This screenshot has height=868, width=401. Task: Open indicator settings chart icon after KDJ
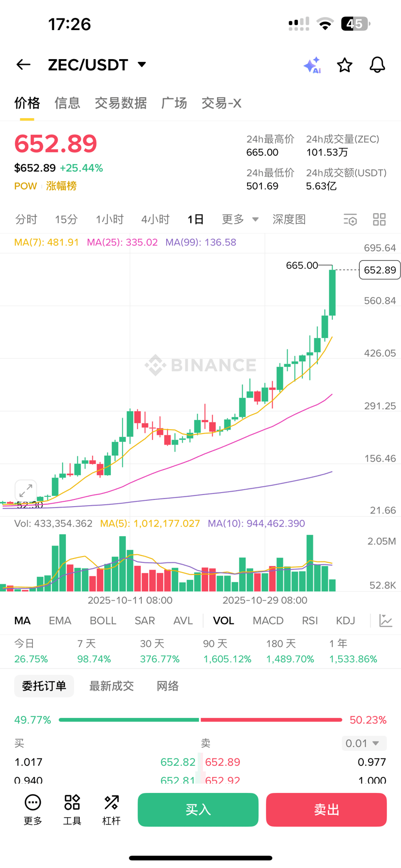click(386, 620)
